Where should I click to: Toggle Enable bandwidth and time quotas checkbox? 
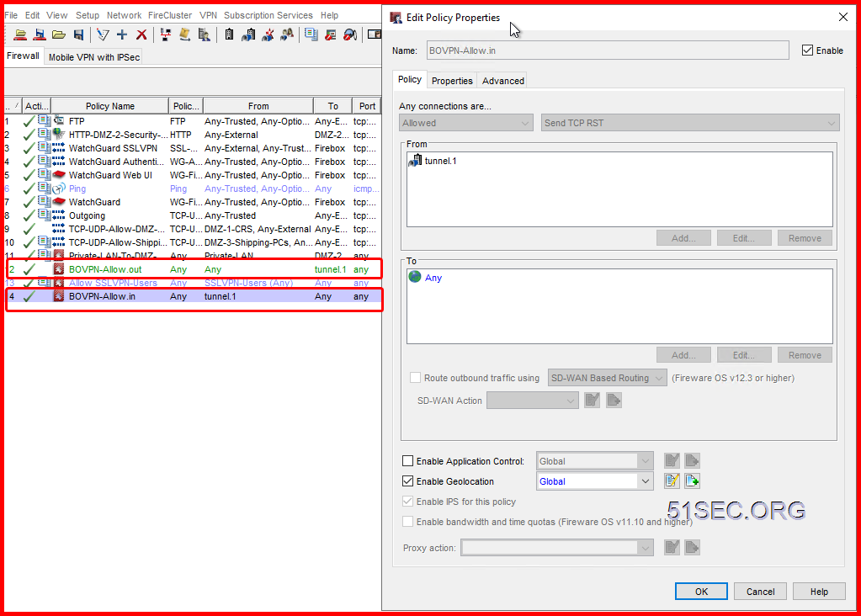(407, 522)
